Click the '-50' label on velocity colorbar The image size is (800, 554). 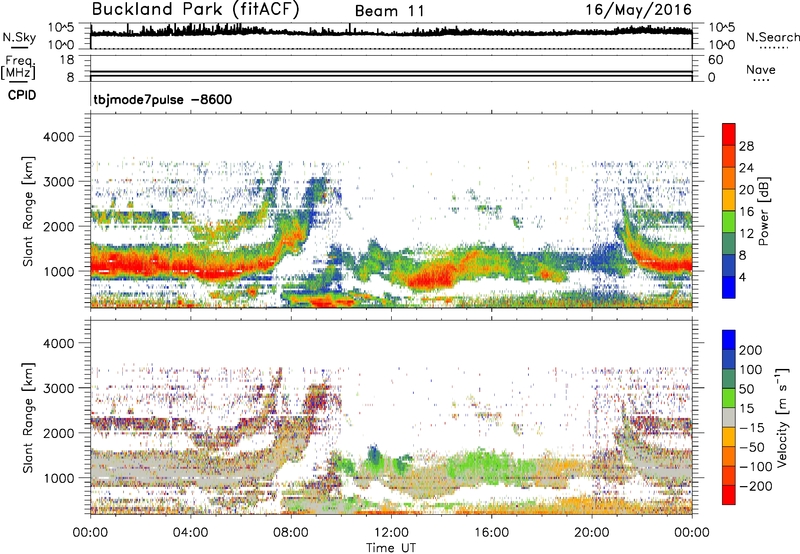point(752,448)
